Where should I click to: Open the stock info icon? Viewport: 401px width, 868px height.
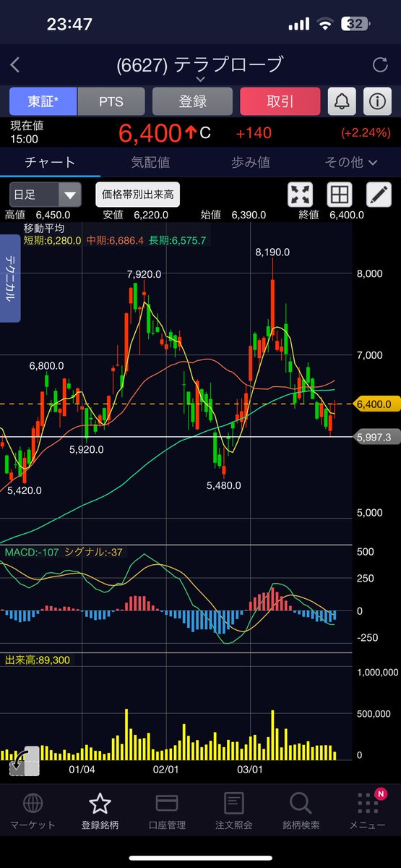coord(377,101)
